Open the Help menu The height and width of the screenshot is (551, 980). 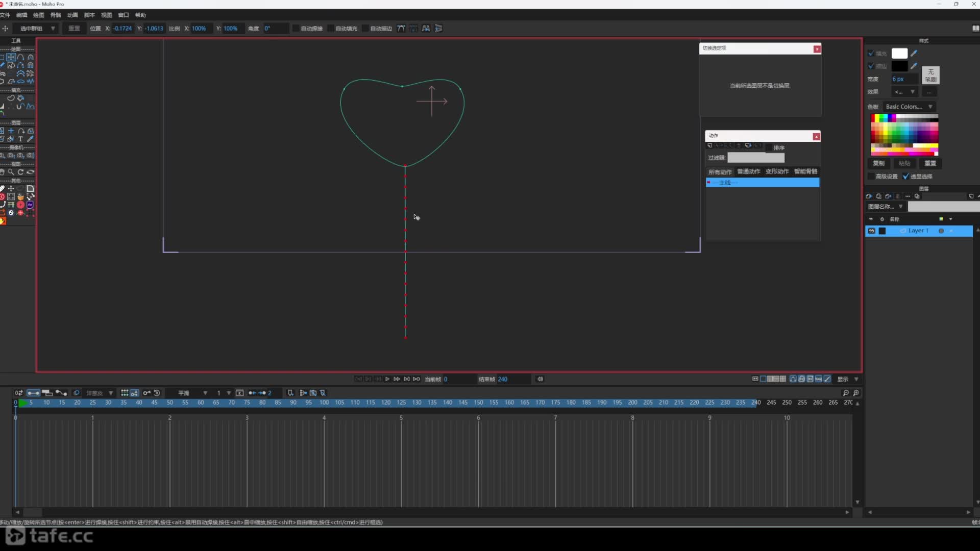pyautogui.click(x=140, y=15)
